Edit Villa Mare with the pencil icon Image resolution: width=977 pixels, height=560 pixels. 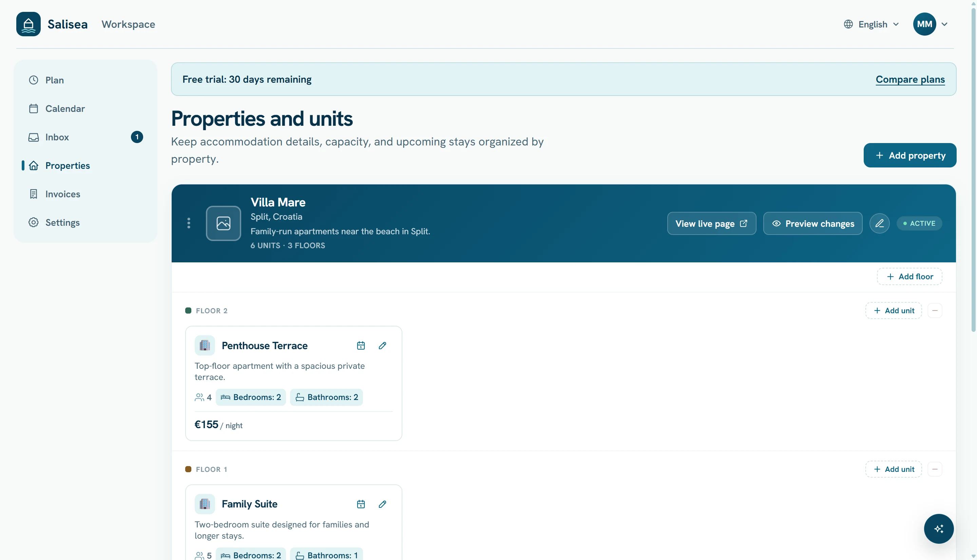click(x=879, y=223)
